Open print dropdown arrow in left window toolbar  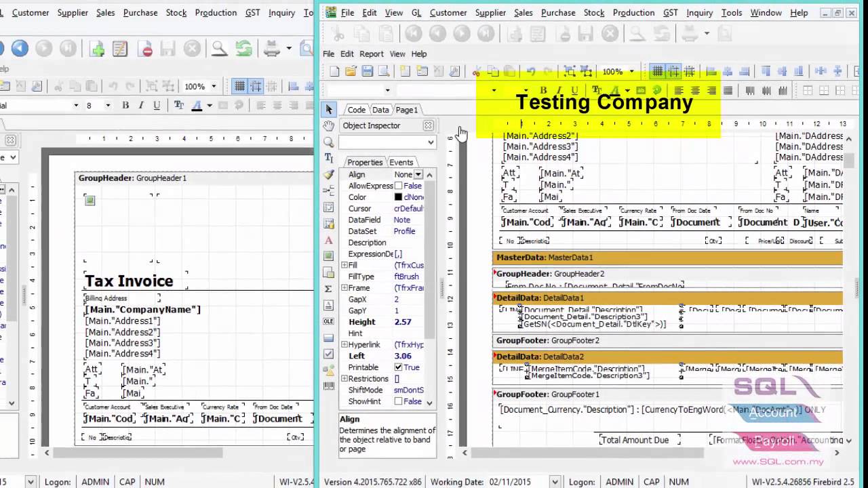[289, 48]
